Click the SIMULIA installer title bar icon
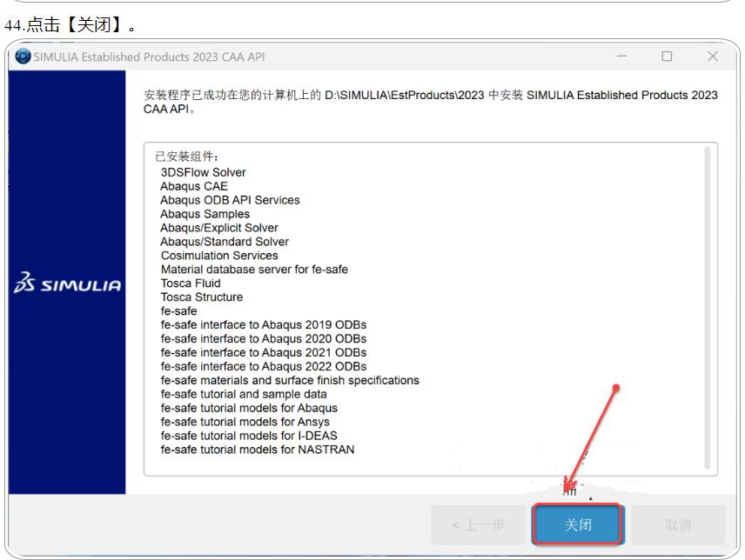 23,57
